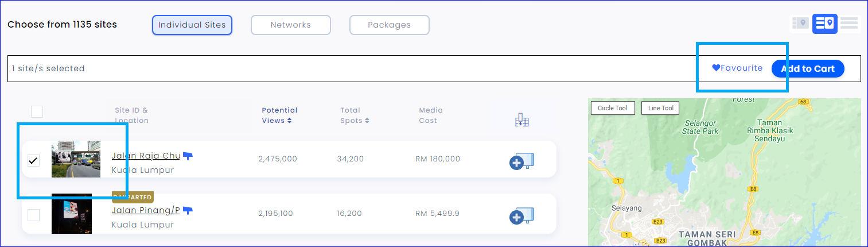Click billboard flag icon beside Jalan Pinang

pos(188,210)
